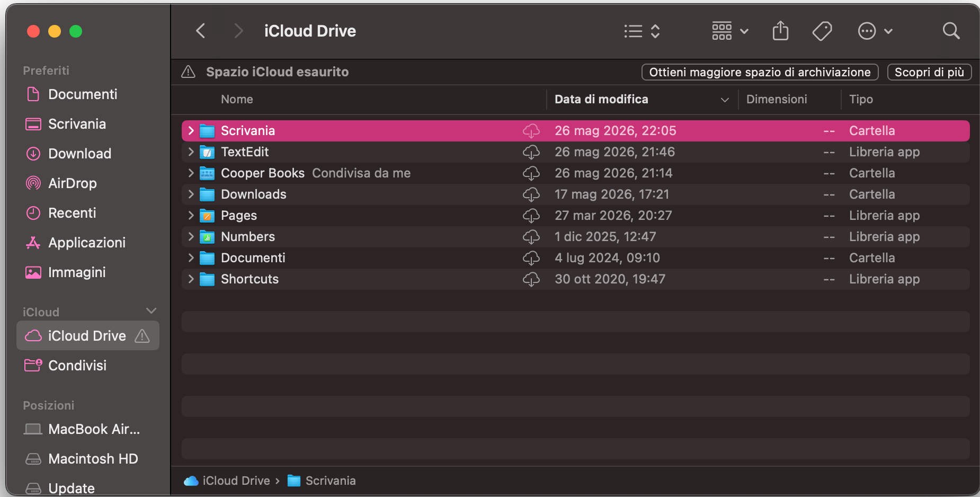
Task: Open Applicazioni in the sidebar
Action: coord(88,243)
